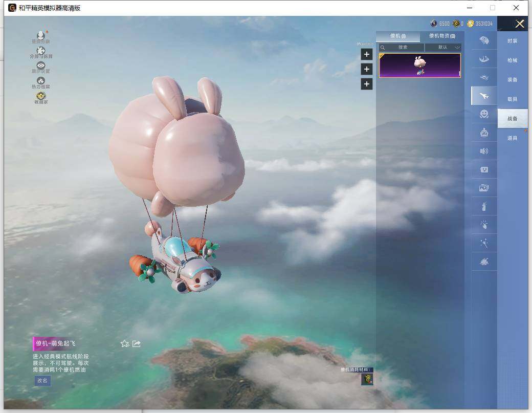Open the finger tap effect category icon

484,224
